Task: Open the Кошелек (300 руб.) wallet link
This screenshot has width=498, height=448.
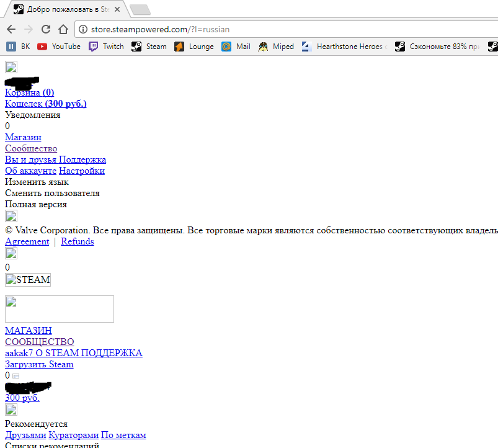Action: [46, 104]
